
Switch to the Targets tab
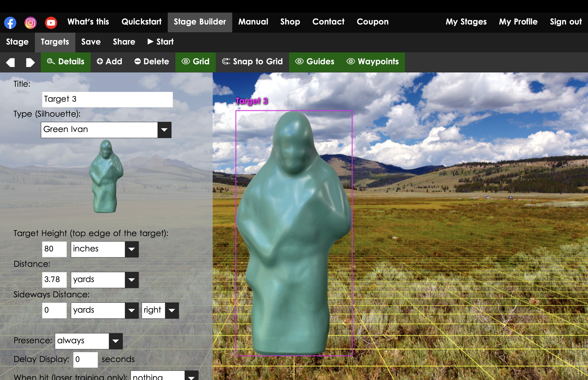tap(55, 42)
